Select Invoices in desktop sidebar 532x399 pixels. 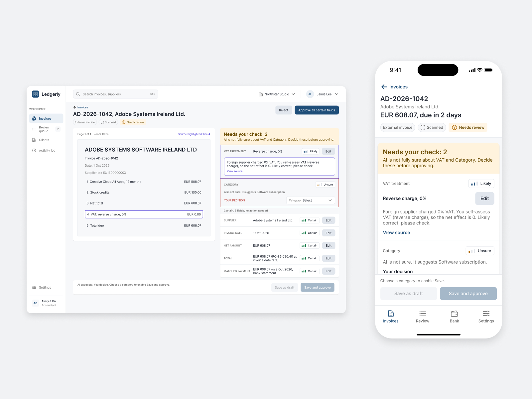pos(46,118)
